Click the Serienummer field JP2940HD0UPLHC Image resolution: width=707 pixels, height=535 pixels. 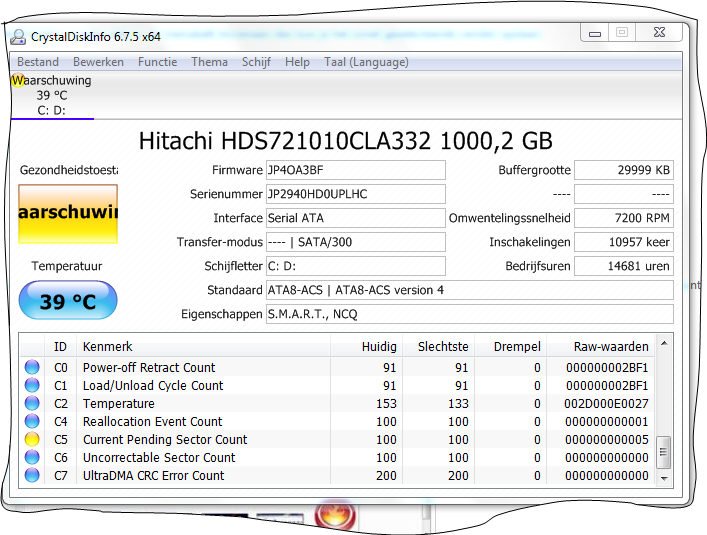pyautogui.click(x=356, y=194)
